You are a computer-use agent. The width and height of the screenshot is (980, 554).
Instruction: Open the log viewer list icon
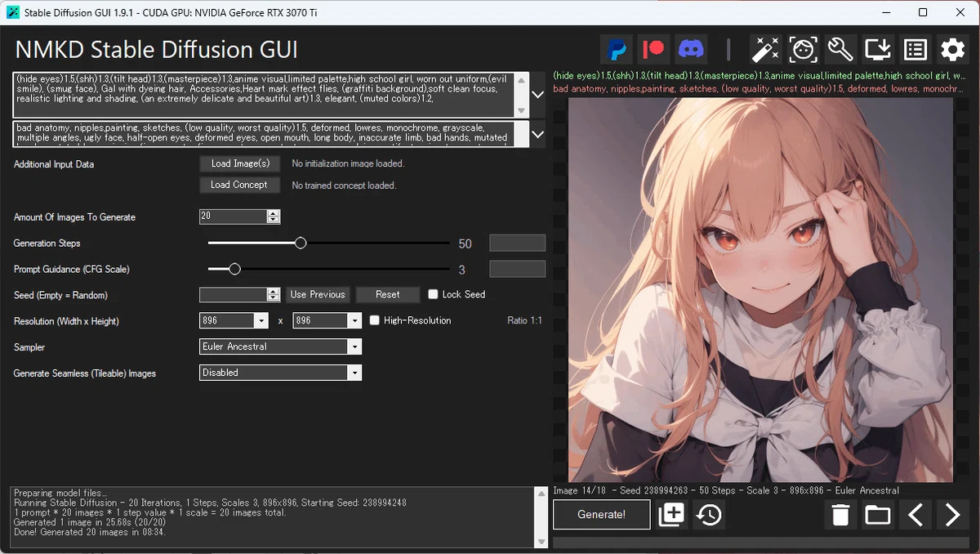pos(915,50)
